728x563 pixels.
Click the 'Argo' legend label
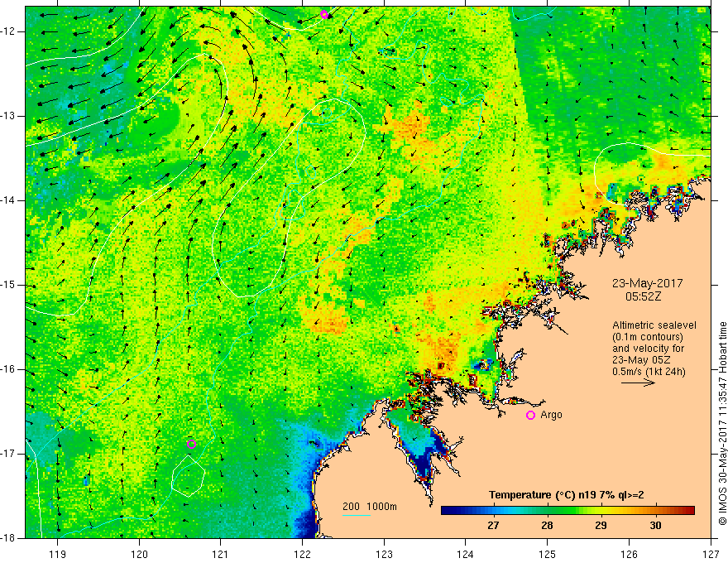pyautogui.click(x=551, y=415)
